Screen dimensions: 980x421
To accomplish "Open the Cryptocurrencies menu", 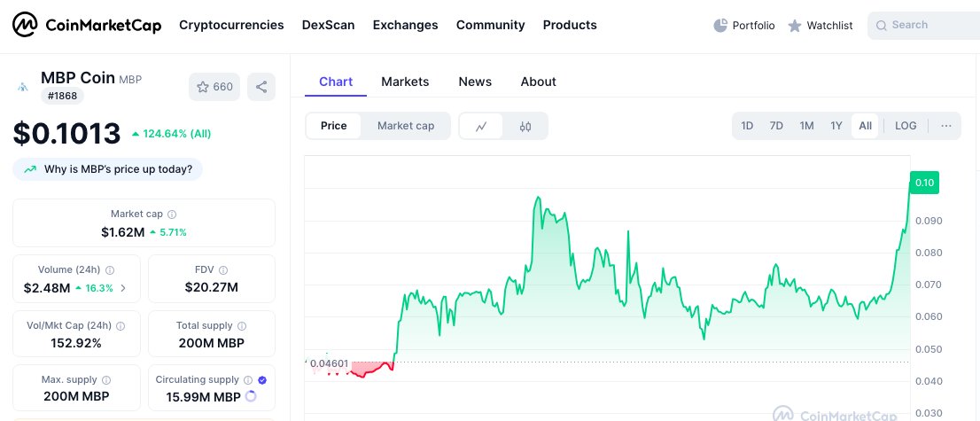I will pyautogui.click(x=231, y=25).
